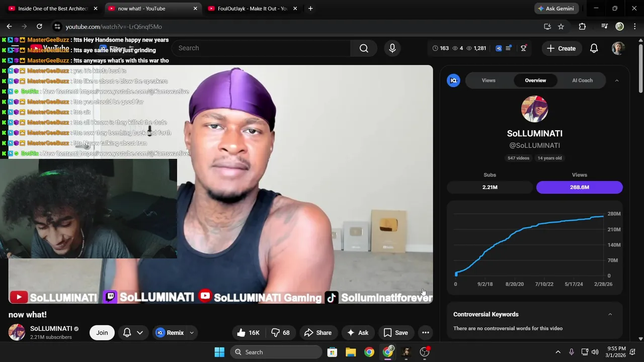Click into the YouTube search field
The height and width of the screenshot is (362, 644).
tap(262, 48)
